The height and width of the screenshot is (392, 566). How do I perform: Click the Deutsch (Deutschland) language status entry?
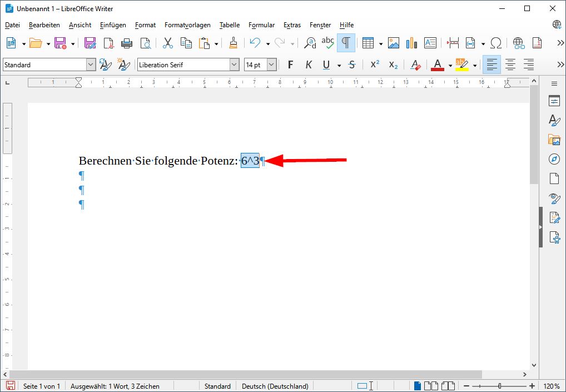tap(275, 386)
